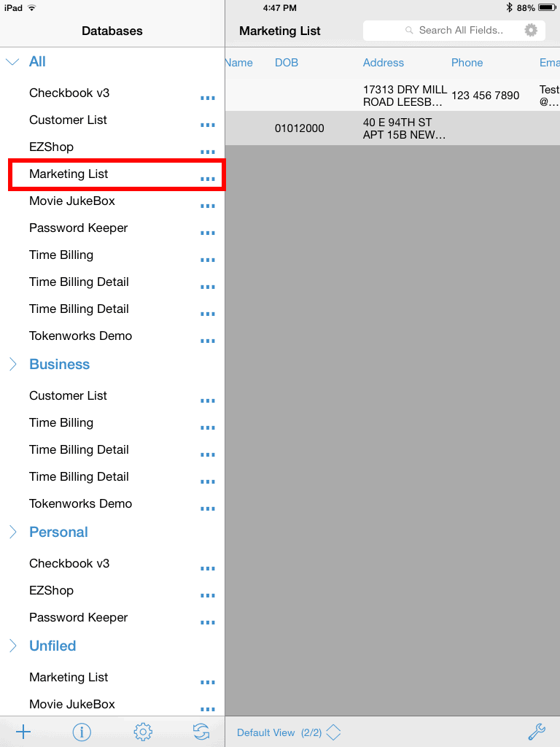Open Tokenworks Demo database under Business
560x747 pixels.
click(x=80, y=503)
